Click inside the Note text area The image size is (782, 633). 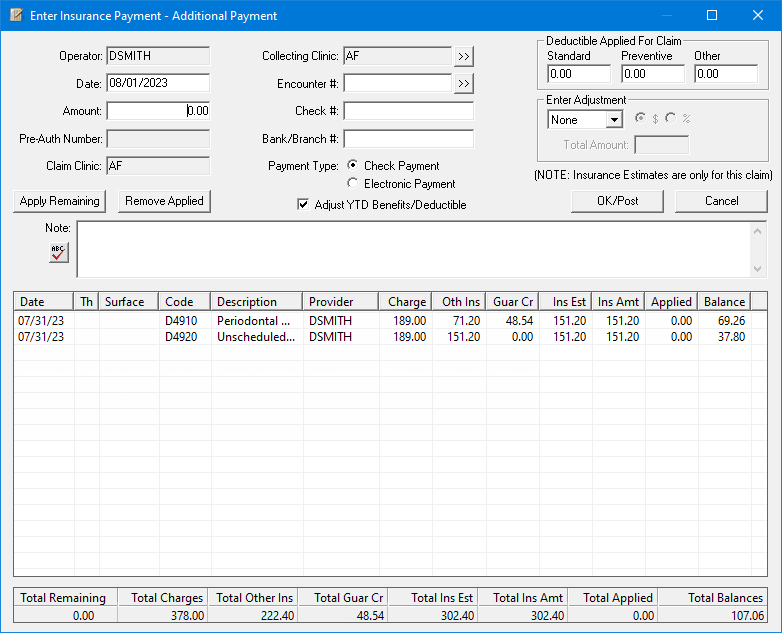click(x=413, y=249)
